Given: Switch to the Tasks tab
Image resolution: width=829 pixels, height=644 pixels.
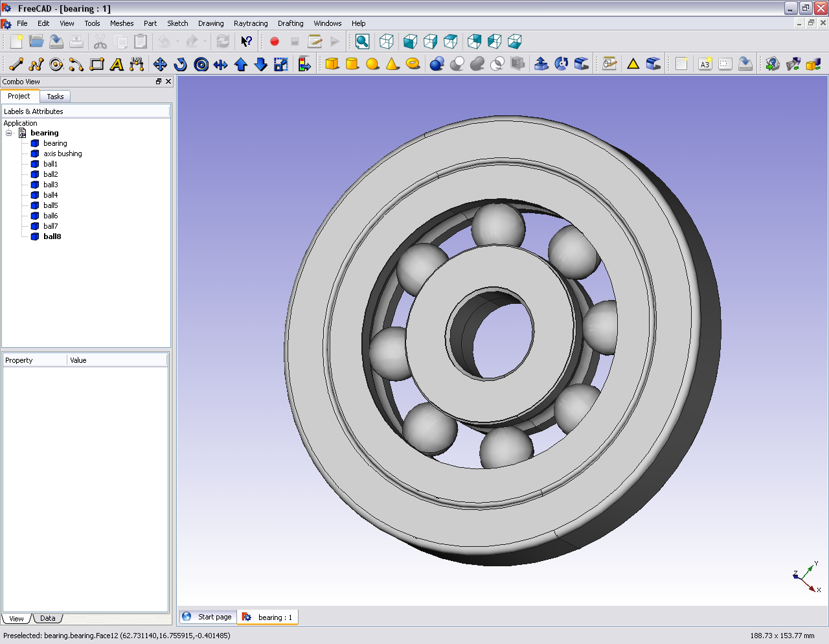Looking at the screenshot, I should [x=55, y=97].
